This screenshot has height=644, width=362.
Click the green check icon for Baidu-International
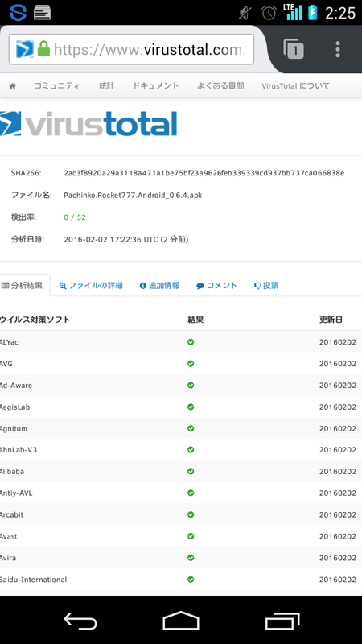(191, 580)
